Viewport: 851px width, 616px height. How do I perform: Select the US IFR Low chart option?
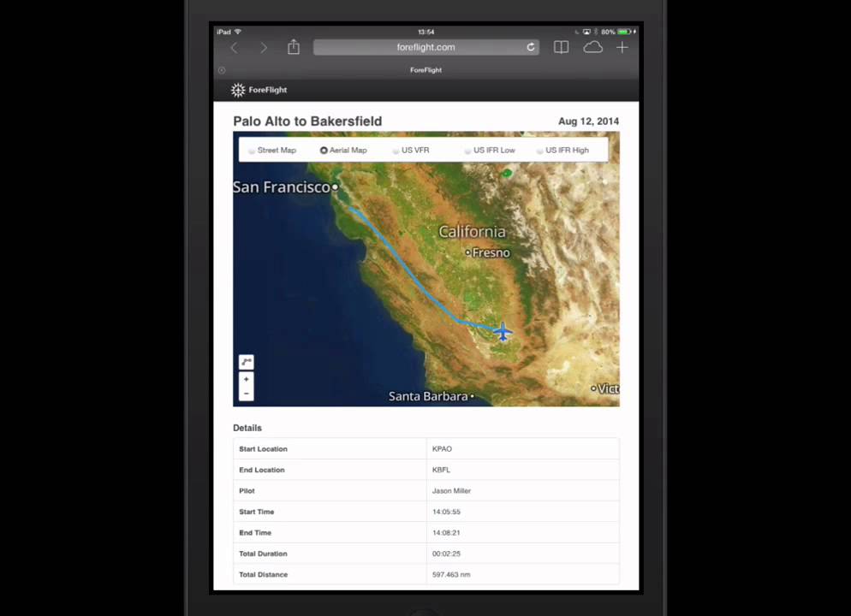pyautogui.click(x=490, y=151)
